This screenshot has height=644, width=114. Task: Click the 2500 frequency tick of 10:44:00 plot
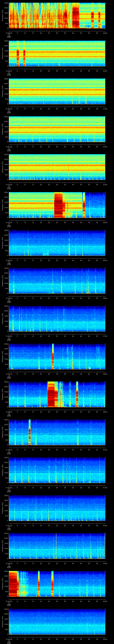[x=6, y=609]
